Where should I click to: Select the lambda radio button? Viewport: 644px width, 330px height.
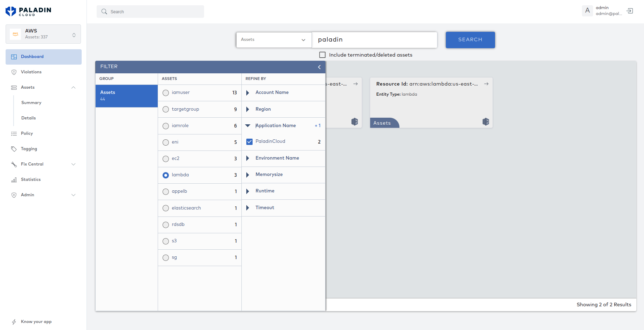166,175
